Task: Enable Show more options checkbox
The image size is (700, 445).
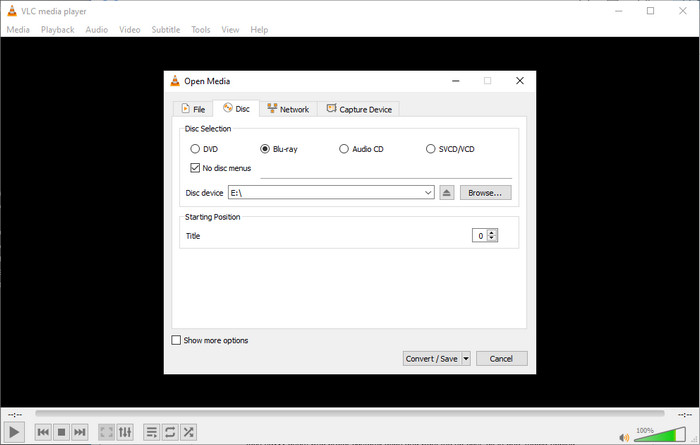Action: click(176, 340)
